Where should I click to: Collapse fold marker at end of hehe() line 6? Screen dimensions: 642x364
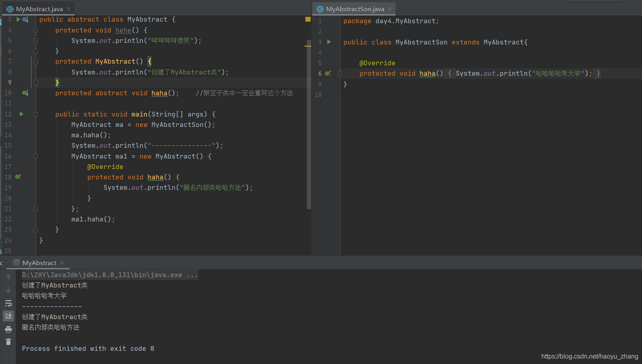point(36,51)
